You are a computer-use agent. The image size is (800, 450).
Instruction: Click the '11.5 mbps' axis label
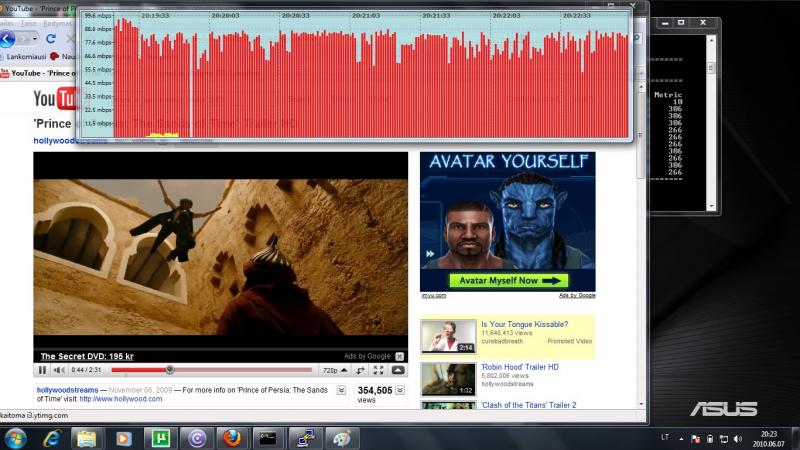[x=98, y=123]
